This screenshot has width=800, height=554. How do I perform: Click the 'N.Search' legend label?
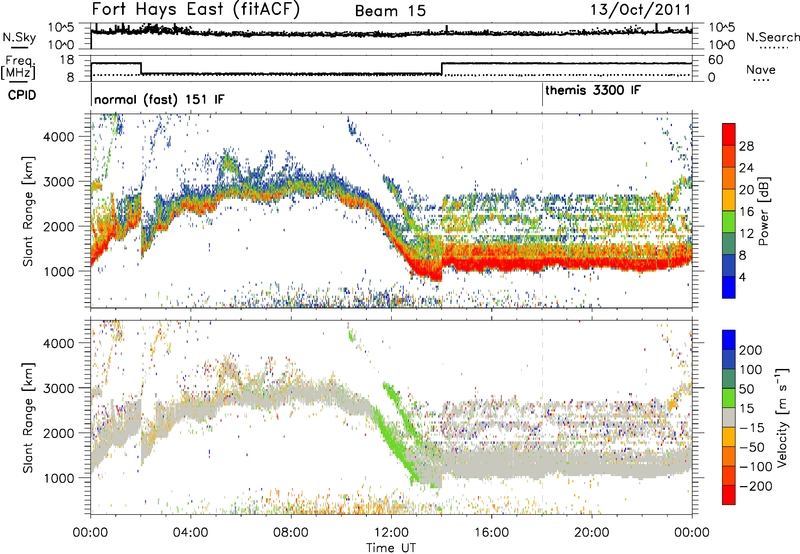[x=773, y=37]
